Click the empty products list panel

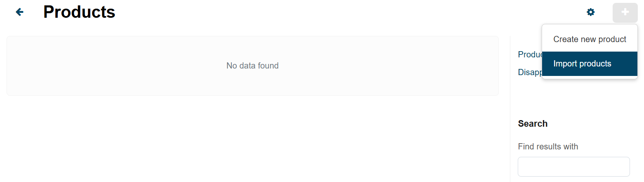tap(252, 66)
